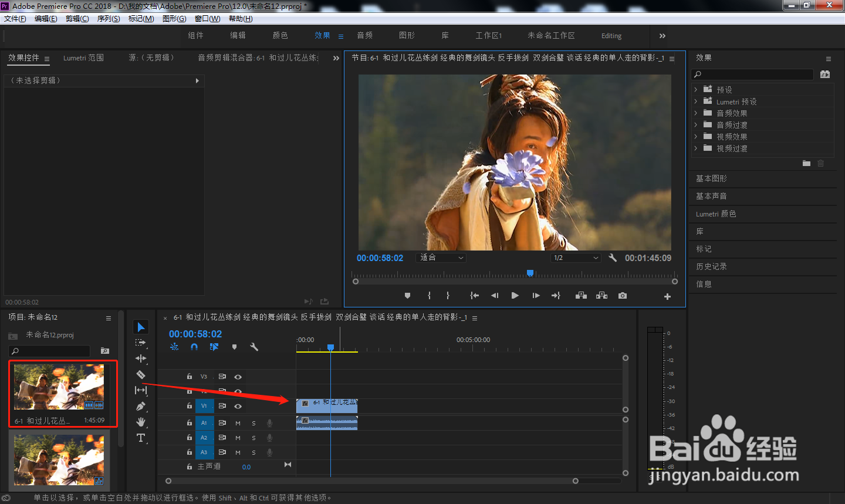Expand the 音频过渡 folder
The width and height of the screenshot is (845, 504).
click(696, 125)
